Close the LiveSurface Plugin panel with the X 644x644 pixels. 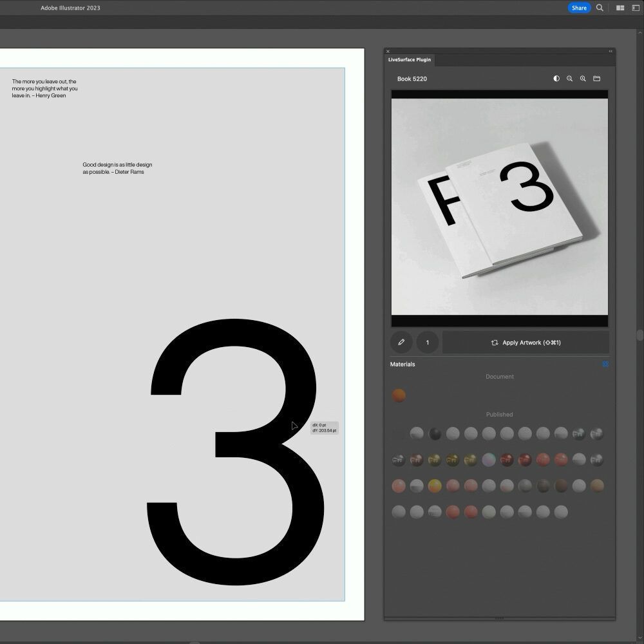coord(388,51)
